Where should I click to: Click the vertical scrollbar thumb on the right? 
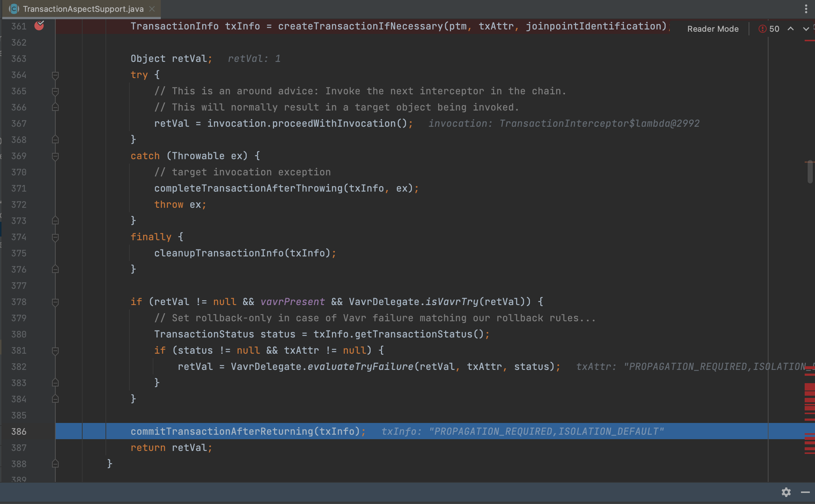[810, 172]
